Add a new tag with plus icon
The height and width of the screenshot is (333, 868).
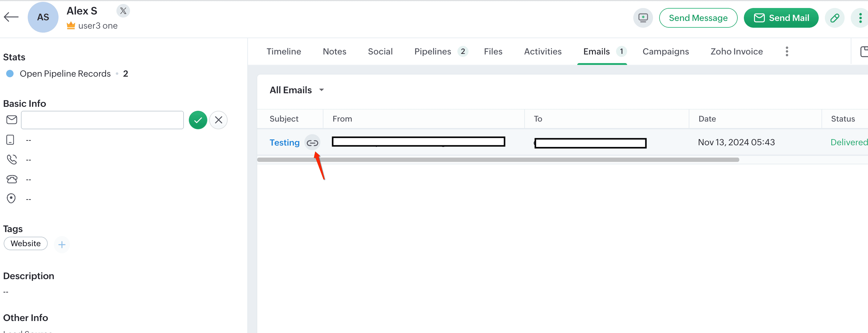(x=62, y=244)
